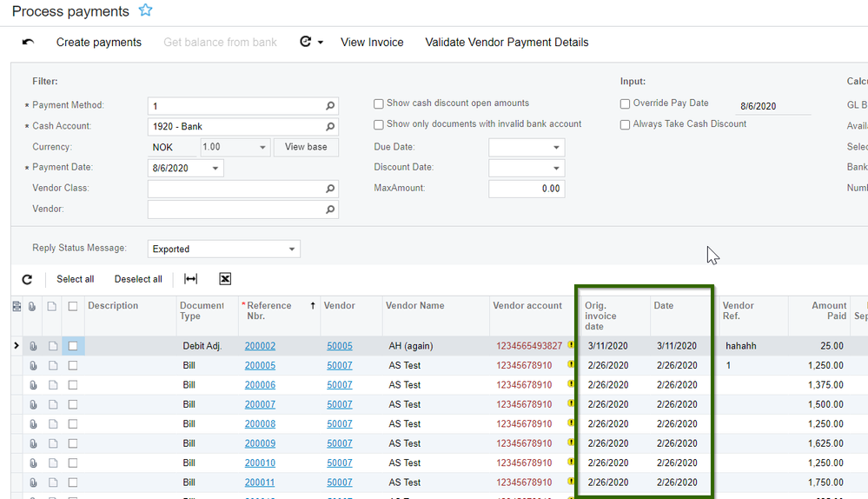Click MaxAmount input field
This screenshot has height=499, width=868.
pyautogui.click(x=527, y=189)
